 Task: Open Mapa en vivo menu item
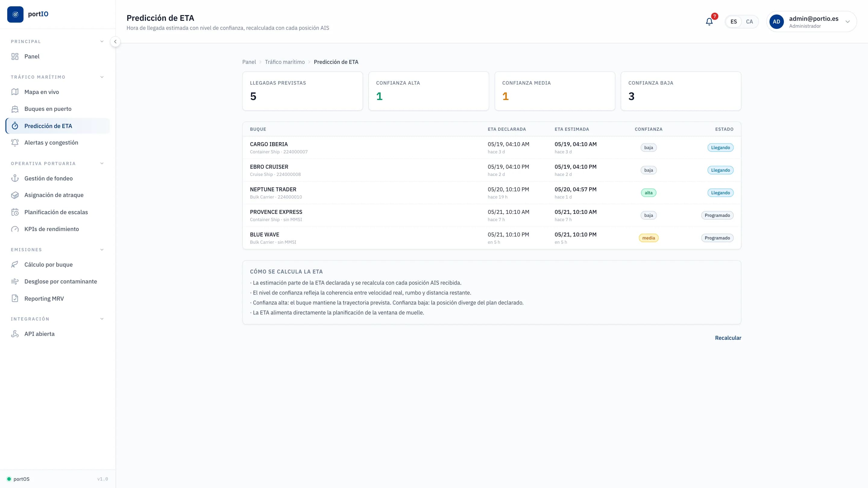(58, 92)
